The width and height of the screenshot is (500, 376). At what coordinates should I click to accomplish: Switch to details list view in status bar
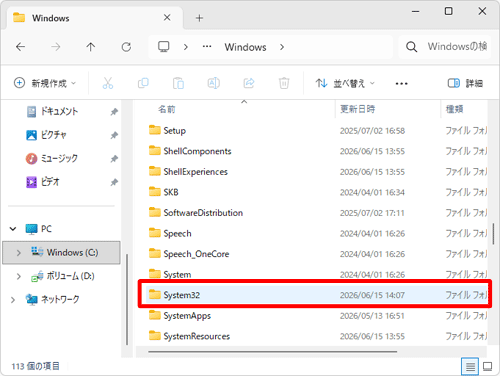pos(470,367)
